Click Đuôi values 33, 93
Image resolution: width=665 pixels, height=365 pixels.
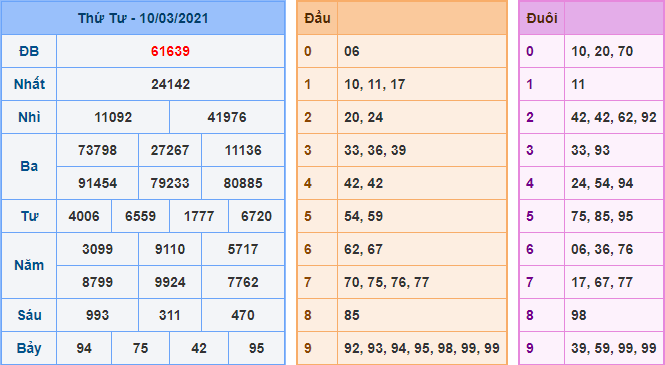590,150
